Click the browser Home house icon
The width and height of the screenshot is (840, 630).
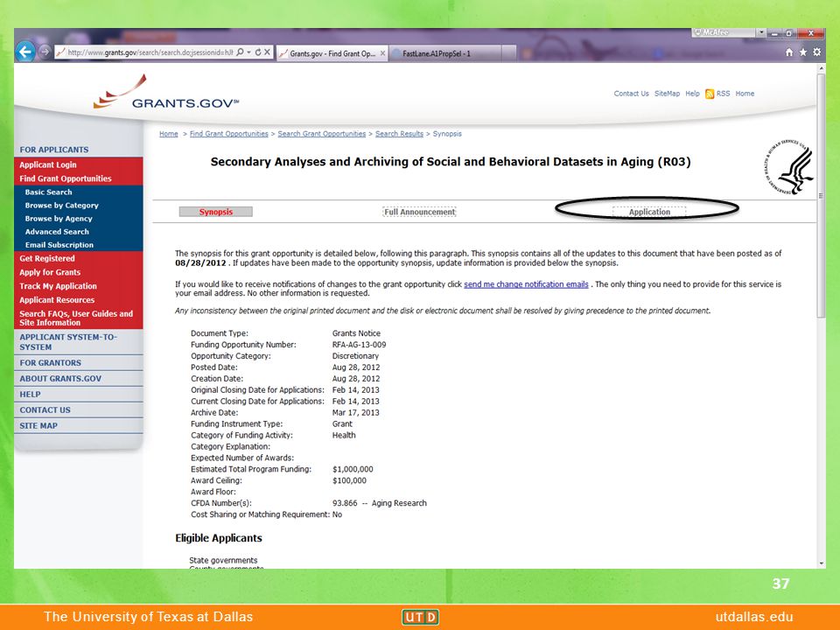tap(788, 52)
